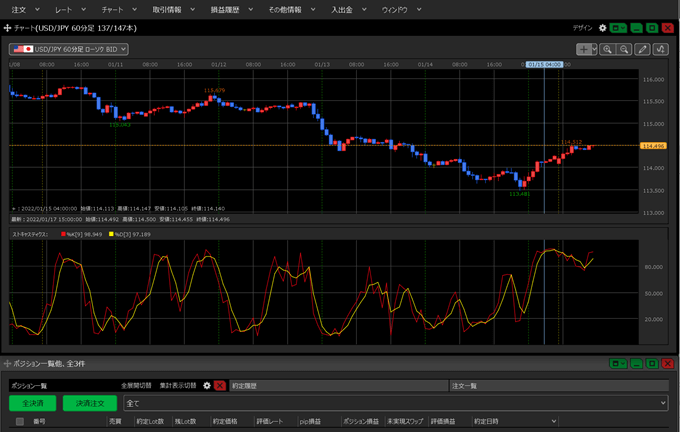680x432 pixels.
Task: Open the 注文 menu
Action: point(20,8)
